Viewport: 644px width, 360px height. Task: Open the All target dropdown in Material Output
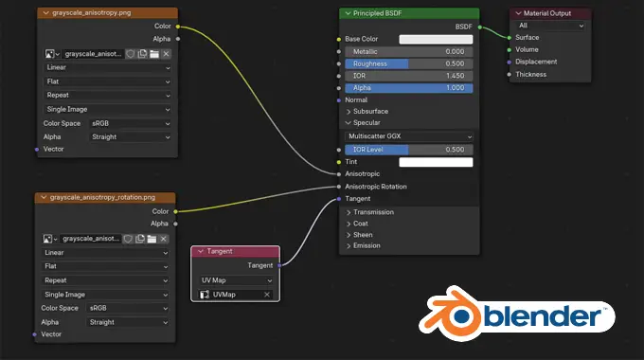(x=550, y=26)
